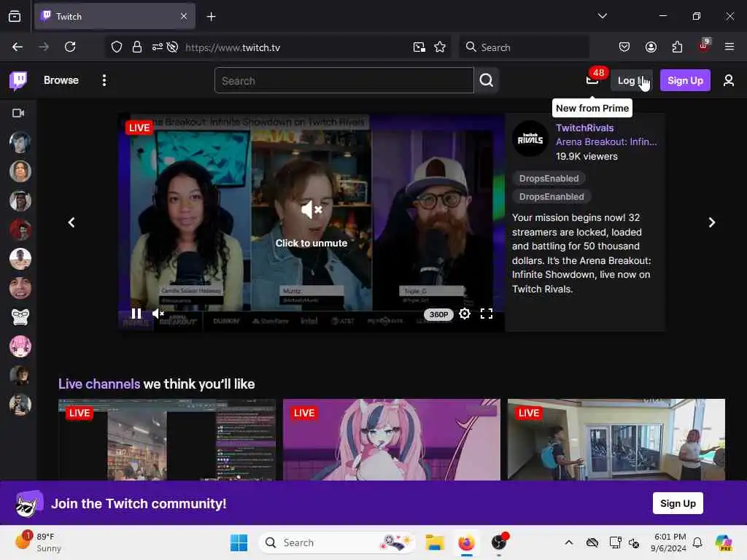747x560 pixels.
Task: Open the pink-haired anime sidebar channel avatar
Action: click(x=20, y=346)
